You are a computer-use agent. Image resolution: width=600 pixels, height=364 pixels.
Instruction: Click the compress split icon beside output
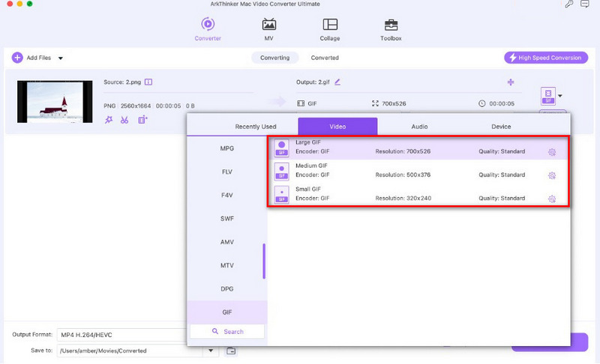click(x=511, y=82)
